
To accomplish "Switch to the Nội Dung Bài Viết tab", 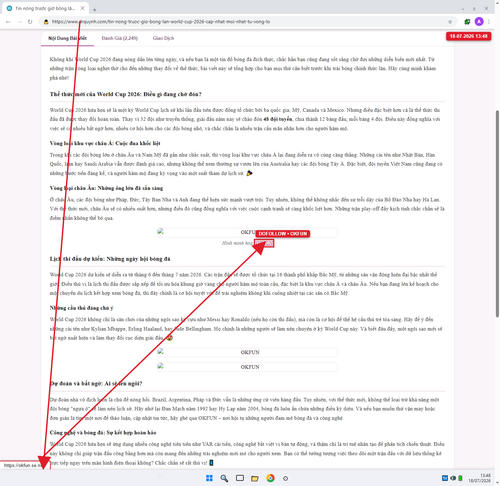I will pos(67,38).
